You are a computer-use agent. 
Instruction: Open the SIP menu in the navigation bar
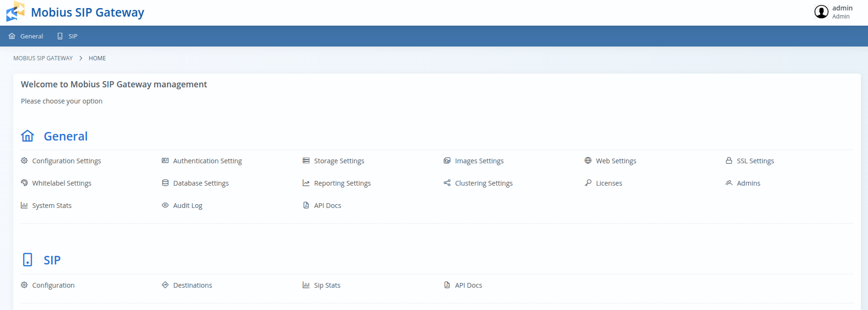point(67,36)
